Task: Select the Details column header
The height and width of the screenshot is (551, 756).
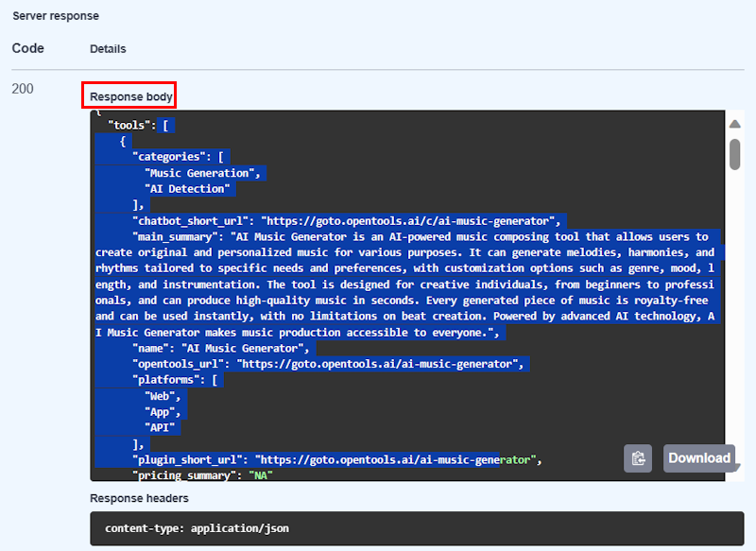Action: coord(107,48)
